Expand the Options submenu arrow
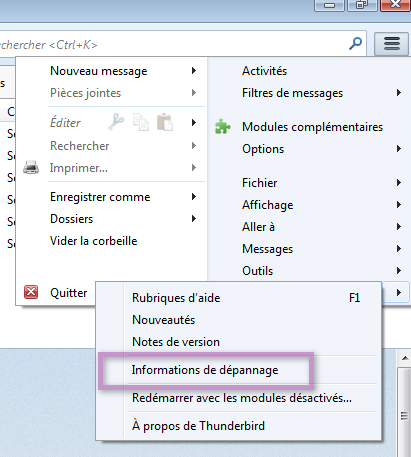Screen dimensions: 411x457 click(399, 149)
